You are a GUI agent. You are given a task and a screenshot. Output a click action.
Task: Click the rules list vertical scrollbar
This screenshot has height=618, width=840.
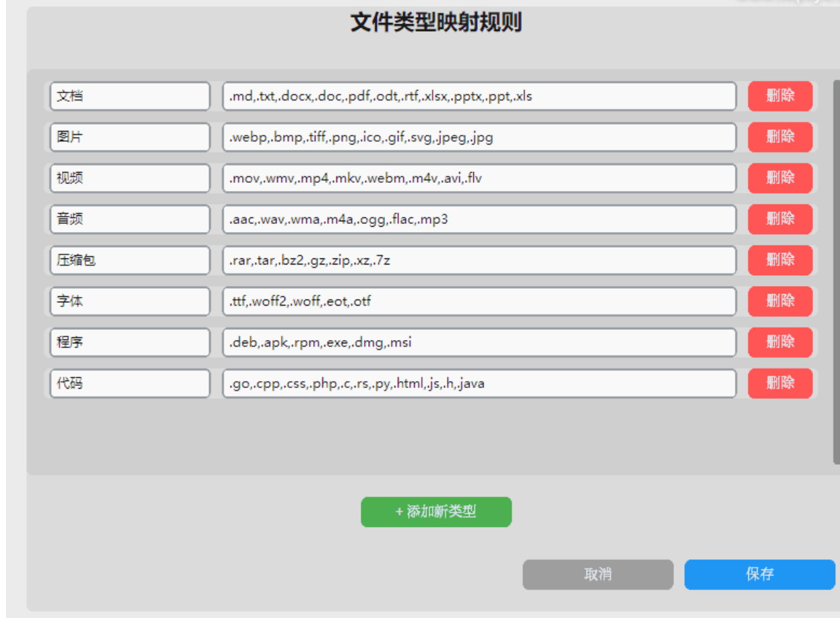(836, 270)
